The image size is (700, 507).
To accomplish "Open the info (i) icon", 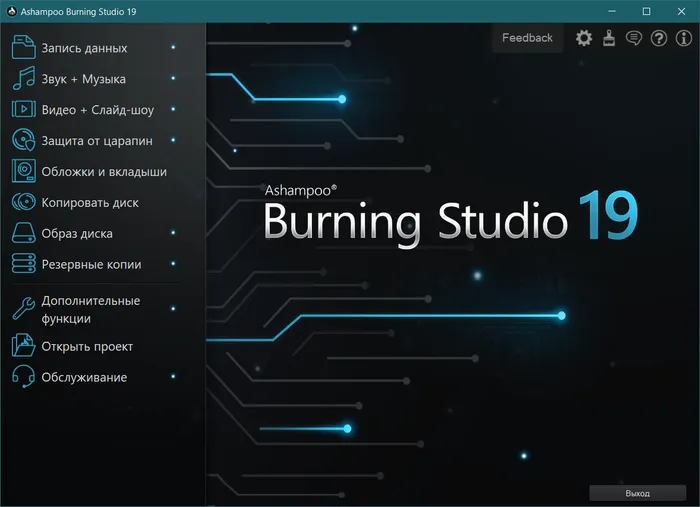I will [684, 38].
